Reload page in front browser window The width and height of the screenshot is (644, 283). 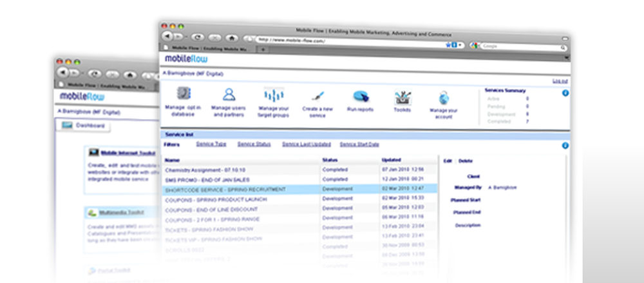[x=198, y=37]
